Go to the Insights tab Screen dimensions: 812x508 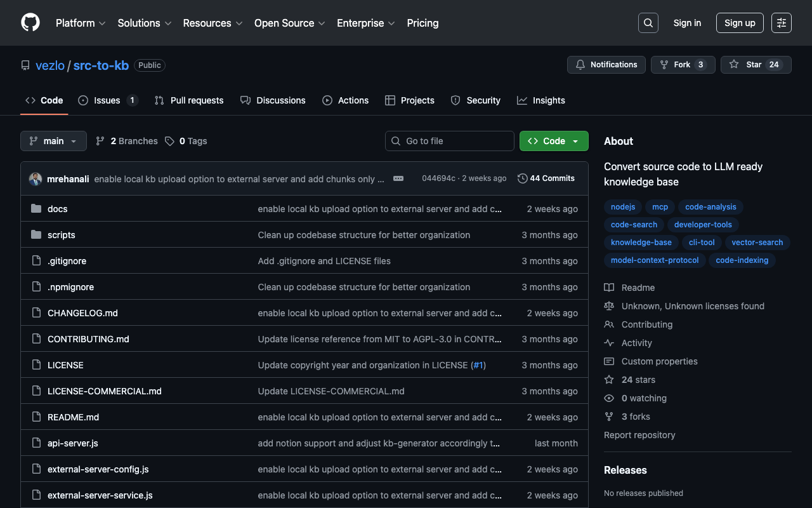click(x=541, y=100)
